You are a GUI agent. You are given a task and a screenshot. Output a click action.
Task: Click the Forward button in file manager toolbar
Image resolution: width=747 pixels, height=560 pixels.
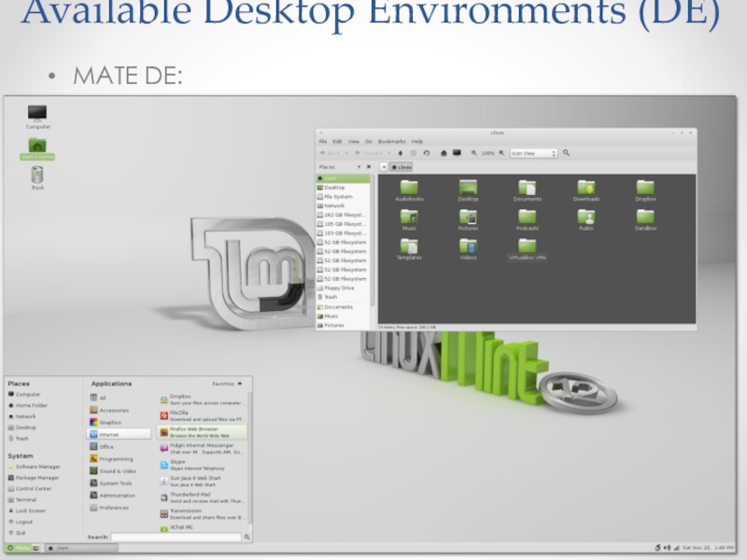(369, 153)
